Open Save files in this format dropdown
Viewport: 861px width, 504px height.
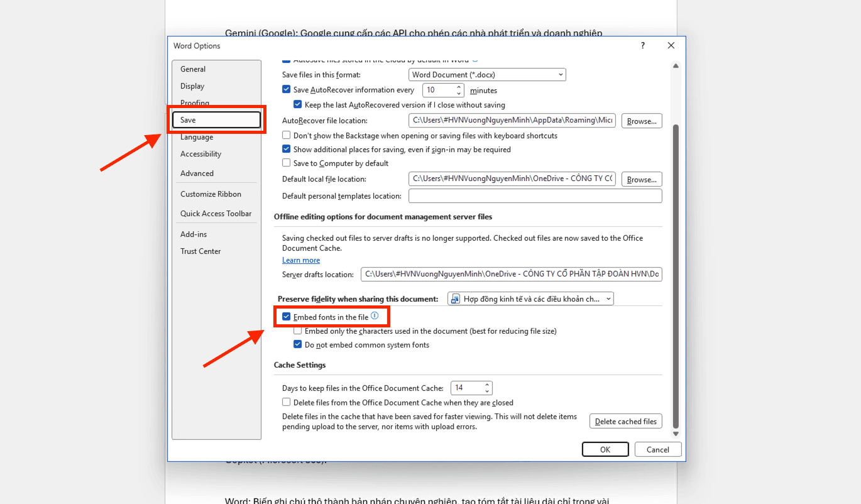pos(487,75)
